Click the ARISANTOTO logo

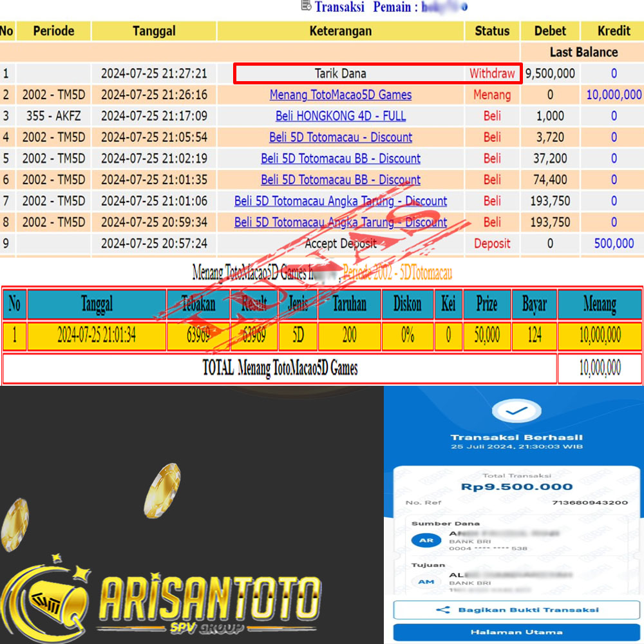pos(160,600)
